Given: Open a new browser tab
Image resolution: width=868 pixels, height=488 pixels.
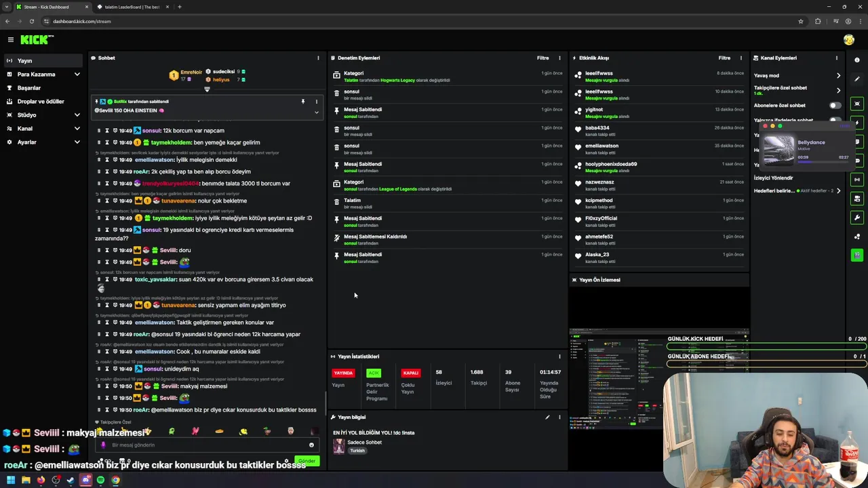Looking at the screenshot, I should (180, 7).
